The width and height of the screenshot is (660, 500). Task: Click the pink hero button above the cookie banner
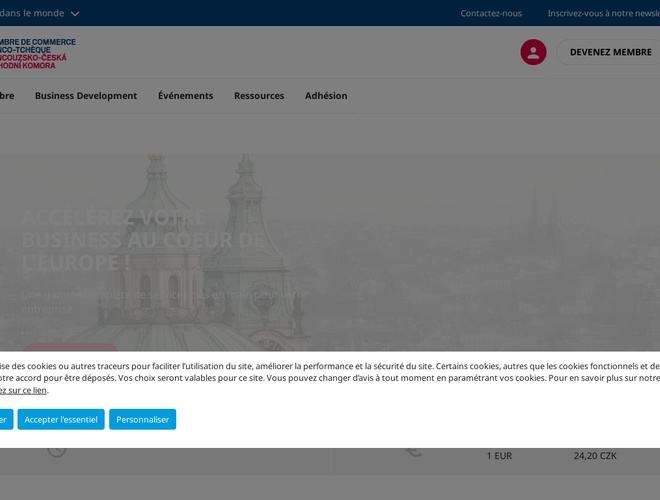[69, 347]
